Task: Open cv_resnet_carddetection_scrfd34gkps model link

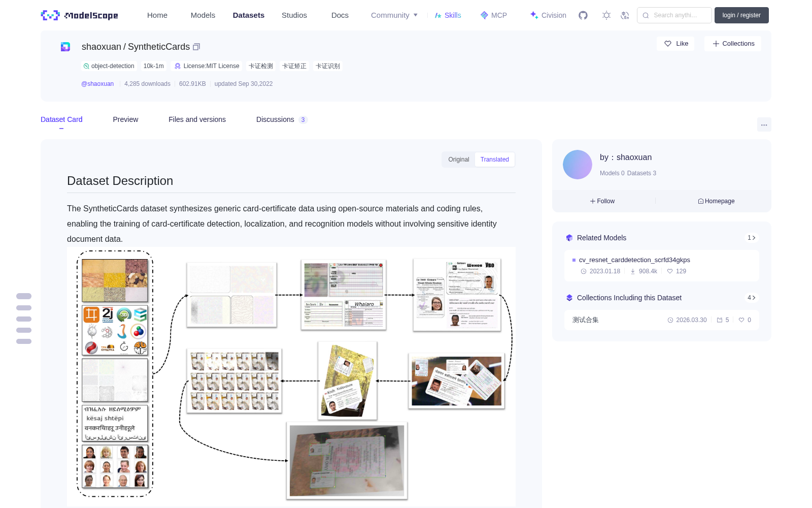Action: click(634, 260)
